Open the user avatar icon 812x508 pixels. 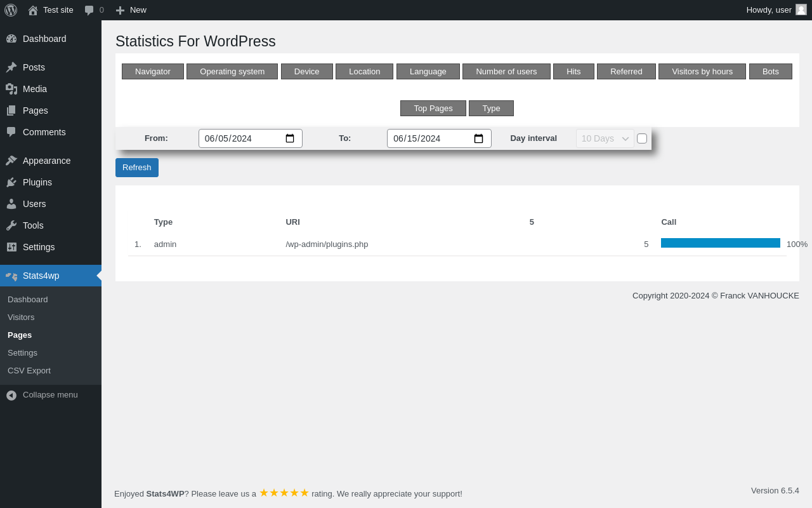[801, 10]
